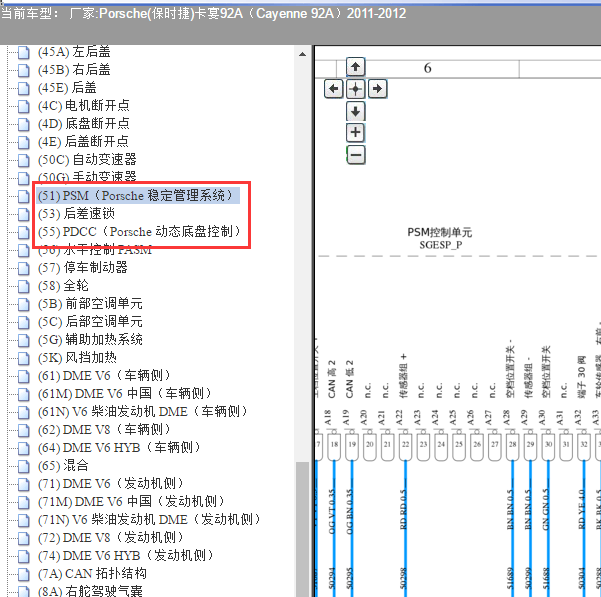Select (50C) 自动变速器 entry
This screenshot has width=601, height=597.
[87, 160]
